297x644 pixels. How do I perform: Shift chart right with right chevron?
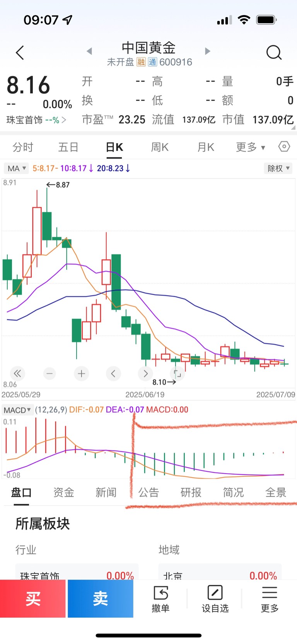pyautogui.click(x=145, y=374)
